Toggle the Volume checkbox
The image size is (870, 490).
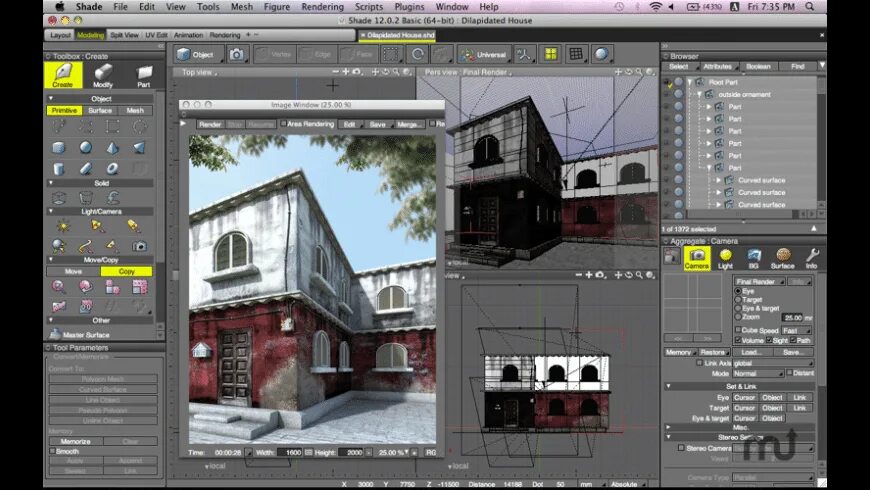[x=737, y=340]
